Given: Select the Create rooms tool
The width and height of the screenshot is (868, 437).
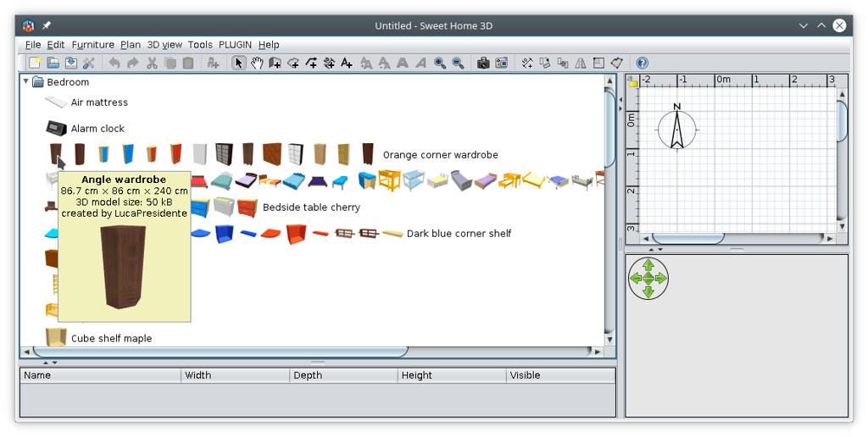Looking at the screenshot, I should click(x=293, y=63).
